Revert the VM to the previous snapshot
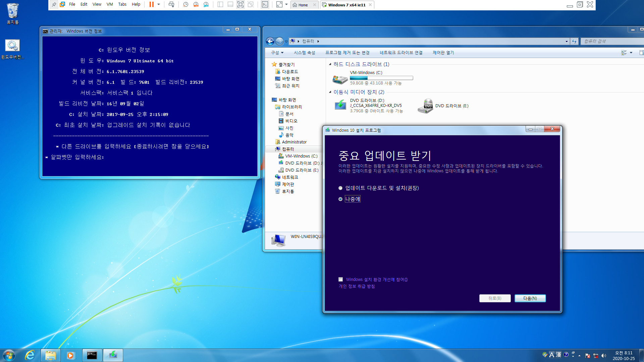 click(196, 5)
